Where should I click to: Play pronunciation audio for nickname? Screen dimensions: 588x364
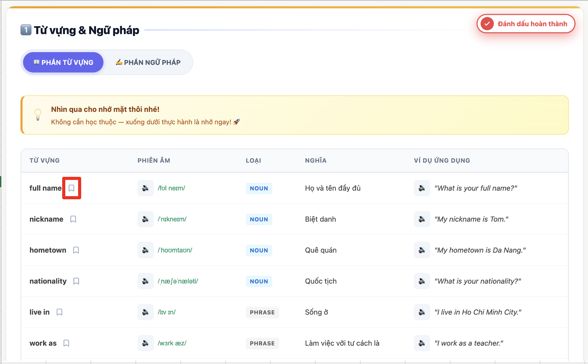pos(145,219)
